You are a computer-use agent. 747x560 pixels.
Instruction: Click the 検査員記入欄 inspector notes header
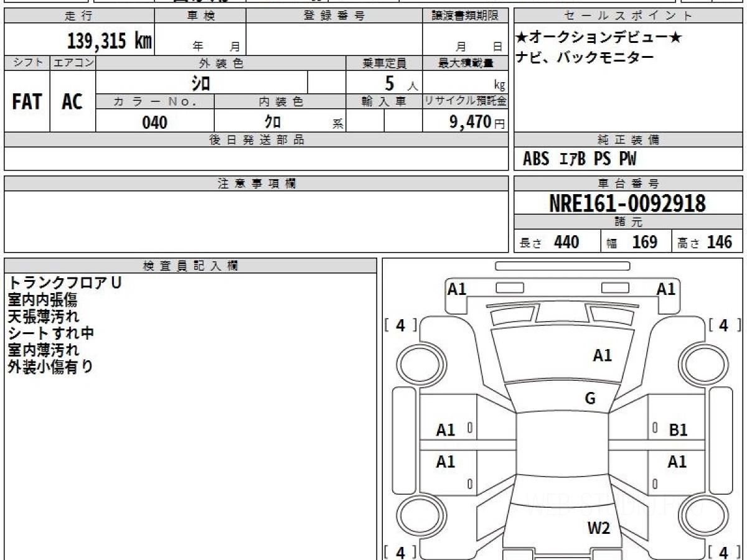pyautogui.click(x=190, y=266)
